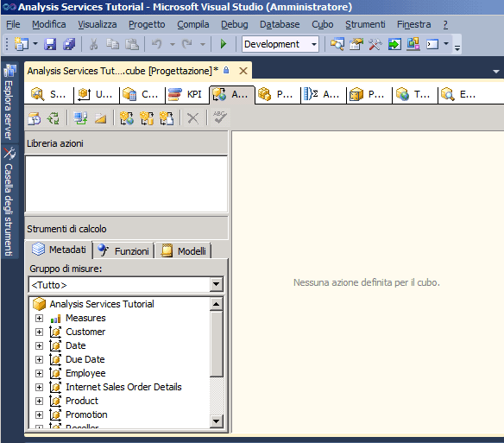This screenshot has width=504, height=443.
Task: Click the Solution Explorer toolbar icon
Action: point(337,44)
